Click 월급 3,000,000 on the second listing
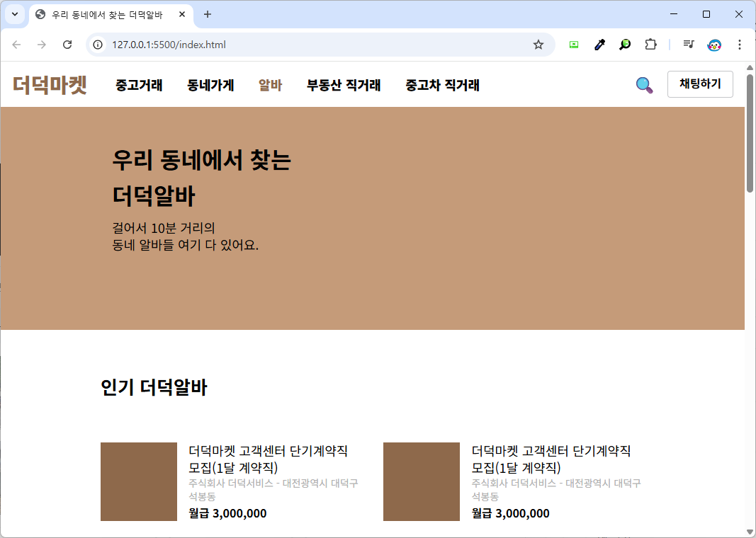Screen dimensions: 756x538 pos(511,513)
